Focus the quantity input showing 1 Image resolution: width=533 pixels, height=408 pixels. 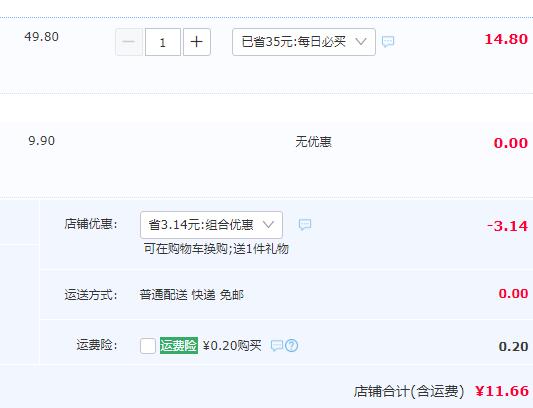[163, 42]
